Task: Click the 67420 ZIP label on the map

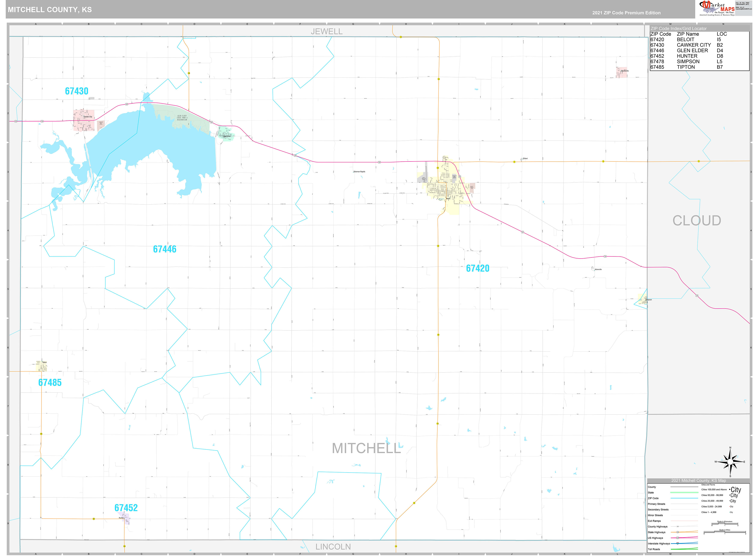Action: (478, 268)
